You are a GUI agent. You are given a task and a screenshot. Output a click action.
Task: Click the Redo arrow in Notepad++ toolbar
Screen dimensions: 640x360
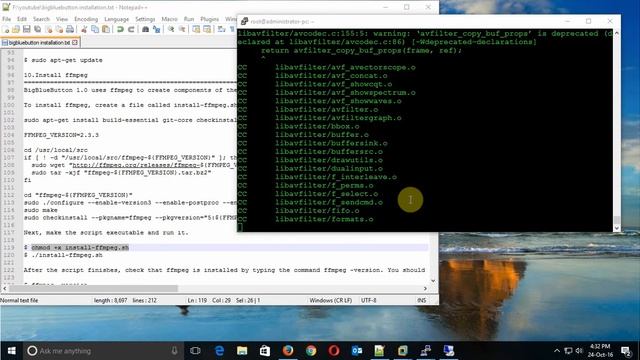click(x=131, y=29)
